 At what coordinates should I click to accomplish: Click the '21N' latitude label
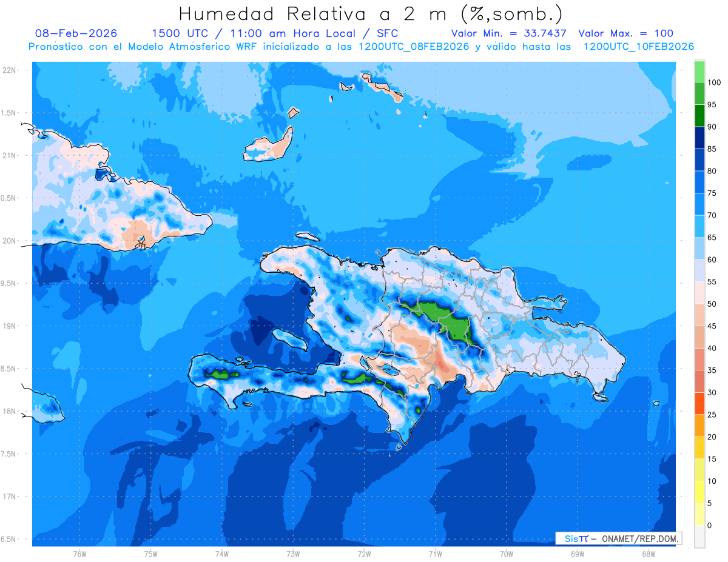pos(8,155)
